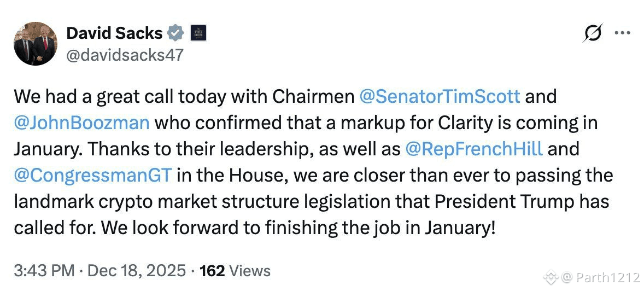
Task: Click the @JohnBoozman mention link
Action: pyautogui.click(x=81, y=123)
